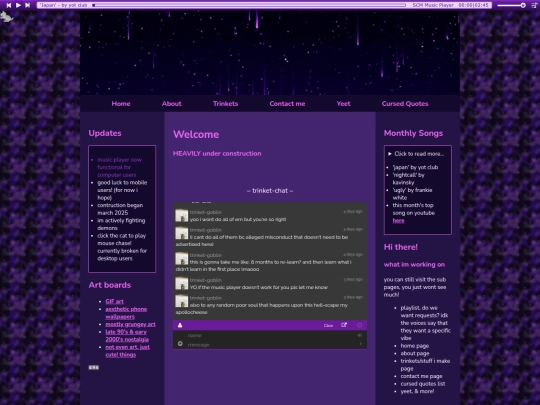Image resolution: width=540 pixels, height=405 pixels.
Task: Click avatar beside 'yoo i wont do all' message
Action: pos(181,216)
